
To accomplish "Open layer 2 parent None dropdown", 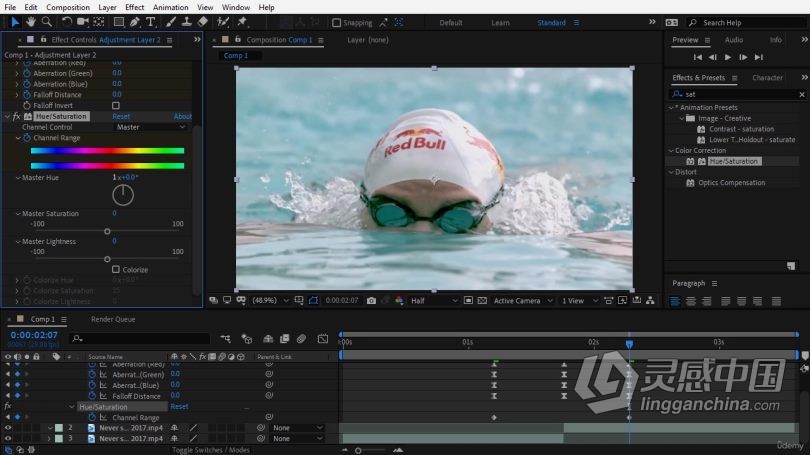I will [298, 428].
